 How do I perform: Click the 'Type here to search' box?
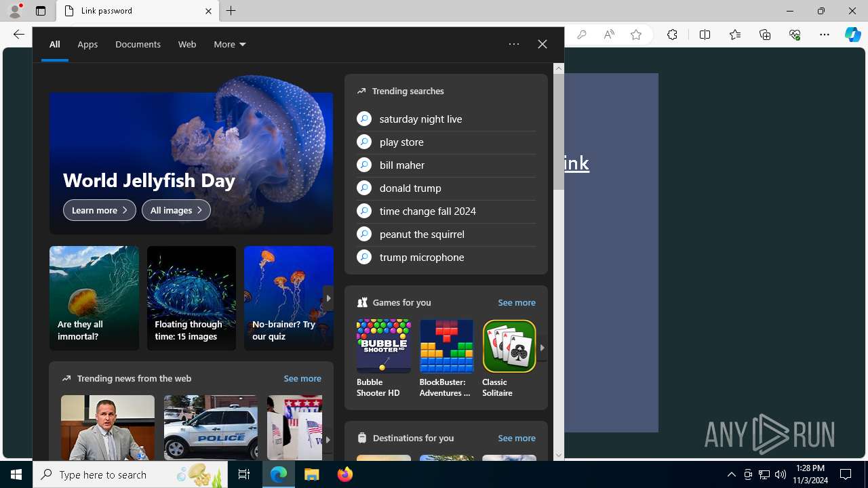point(129,474)
